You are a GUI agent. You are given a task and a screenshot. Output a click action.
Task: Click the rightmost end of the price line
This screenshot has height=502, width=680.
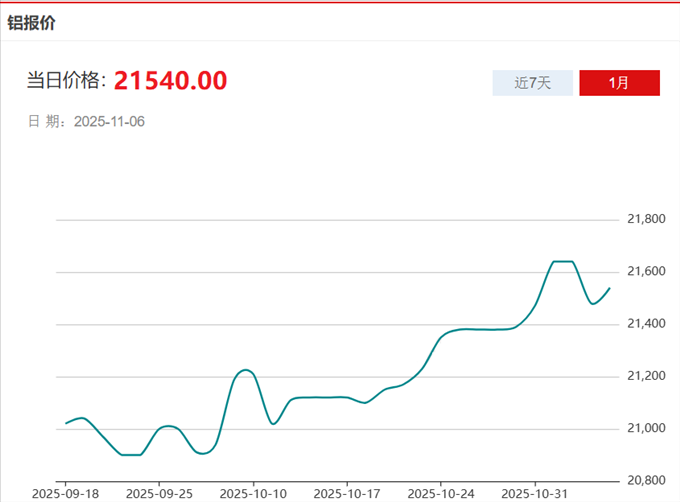pos(609,288)
